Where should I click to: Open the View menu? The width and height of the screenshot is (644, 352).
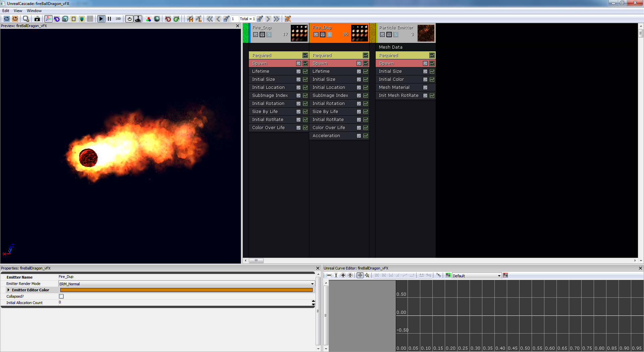18,10
